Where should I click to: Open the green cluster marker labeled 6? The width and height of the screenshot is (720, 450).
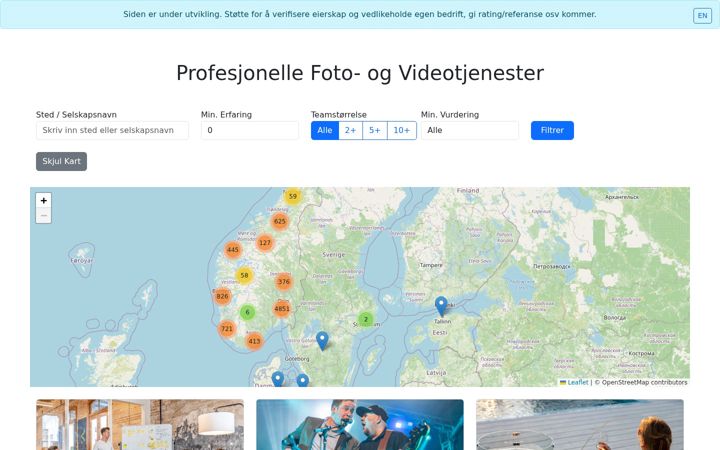coord(248,312)
